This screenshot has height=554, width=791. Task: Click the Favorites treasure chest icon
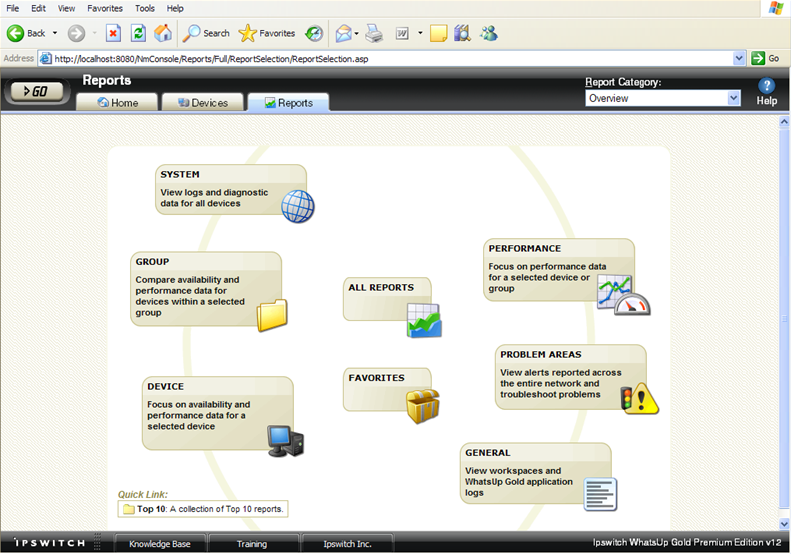[x=422, y=405]
